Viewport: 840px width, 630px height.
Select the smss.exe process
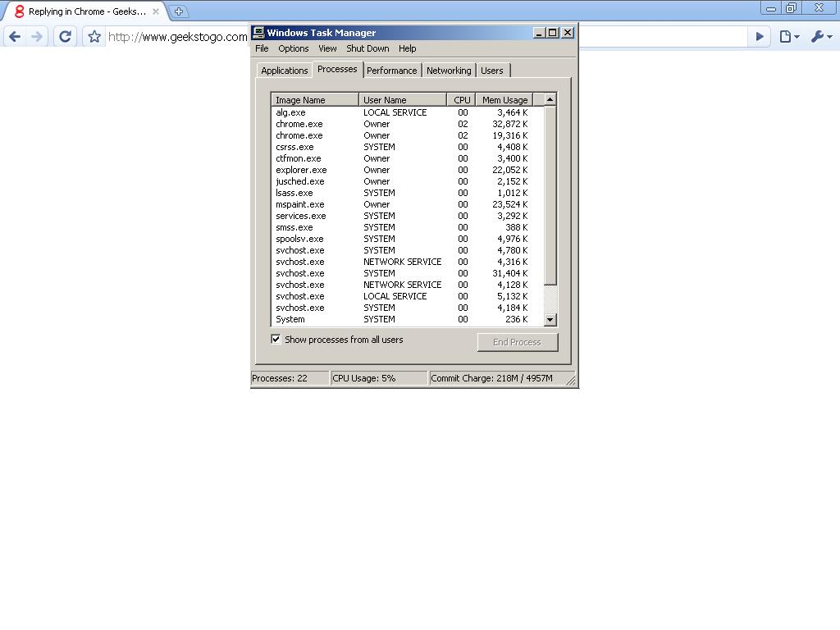tap(407, 227)
